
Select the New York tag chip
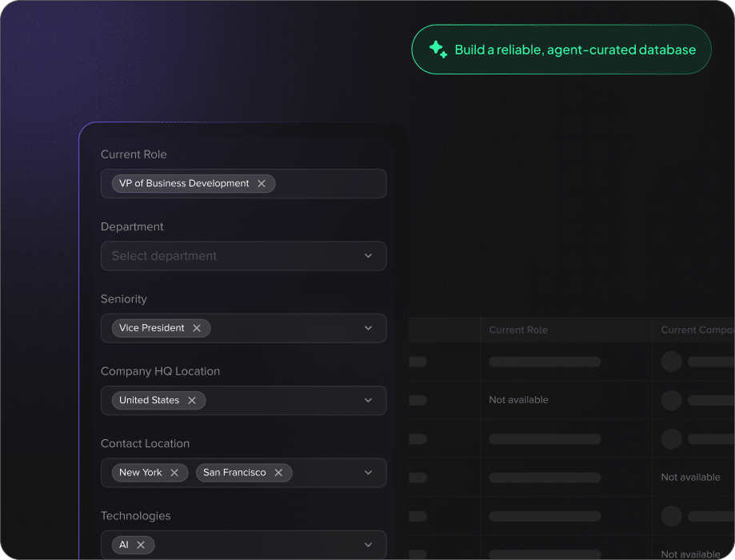point(141,473)
